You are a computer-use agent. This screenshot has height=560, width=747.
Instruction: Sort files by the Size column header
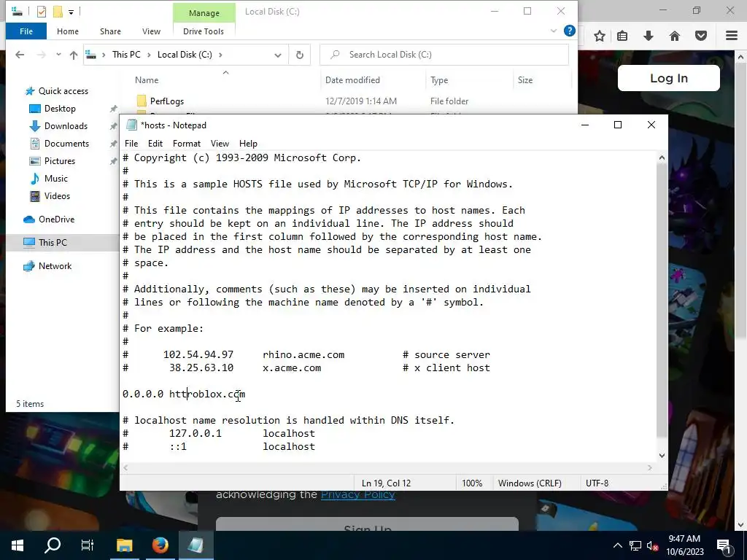pyautogui.click(x=525, y=80)
